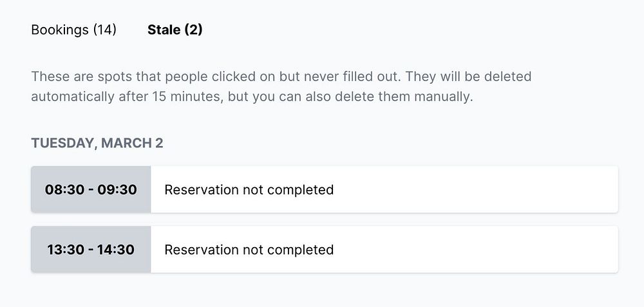The width and height of the screenshot is (644, 307).
Task: Switch to the Bookings (14) tab
Action: click(x=73, y=30)
